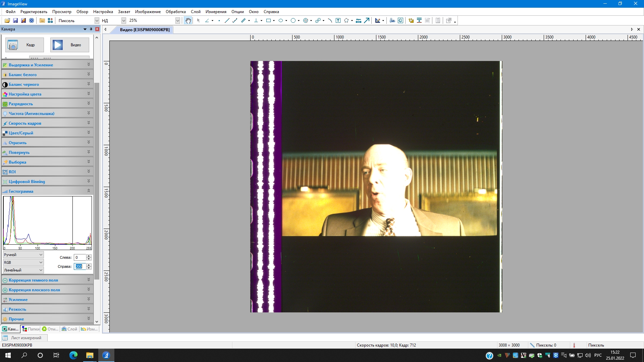Increase the Справа histogram value

tap(89, 265)
